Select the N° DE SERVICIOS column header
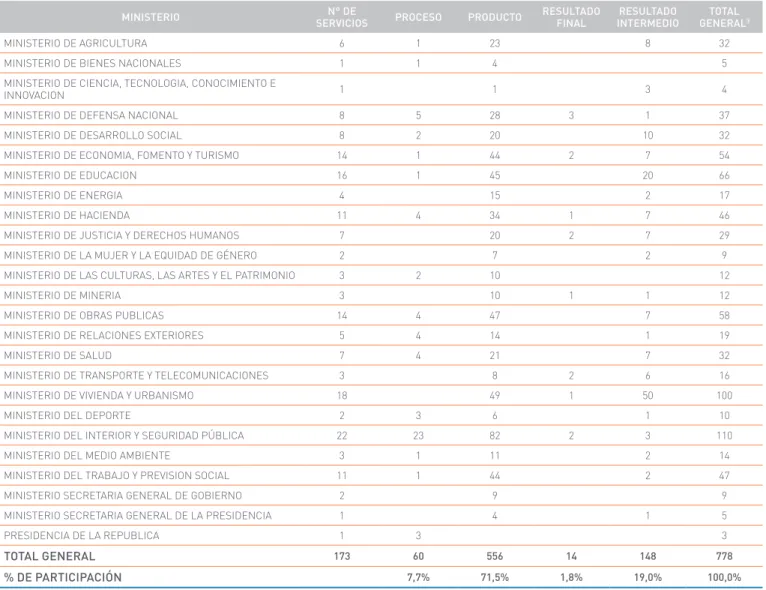 341,17
